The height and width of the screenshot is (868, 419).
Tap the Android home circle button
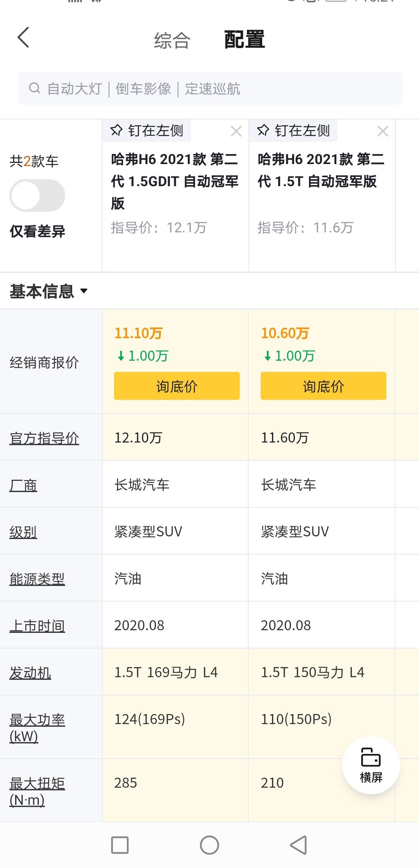click(209, 845)
